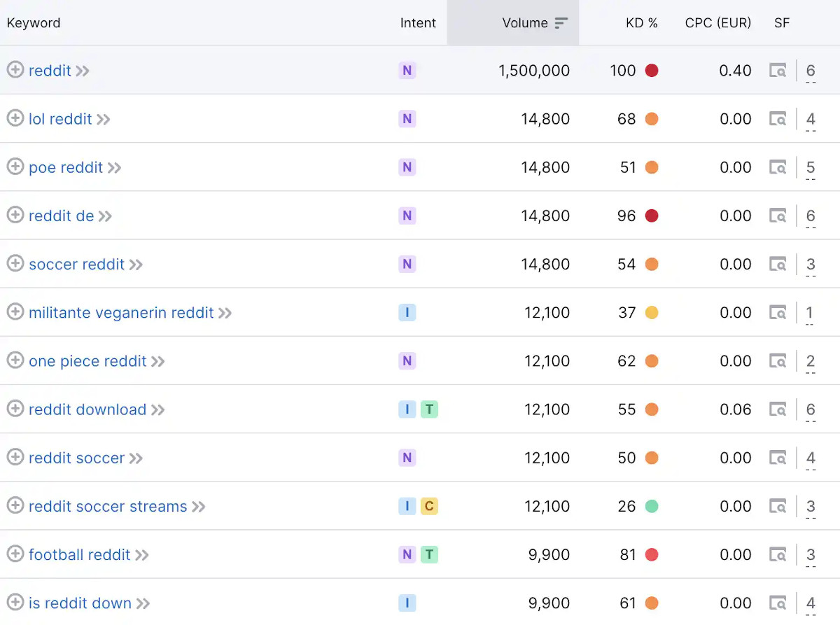
Task: Open the 'lol reddit' keyword link
Action: point(60,119)
